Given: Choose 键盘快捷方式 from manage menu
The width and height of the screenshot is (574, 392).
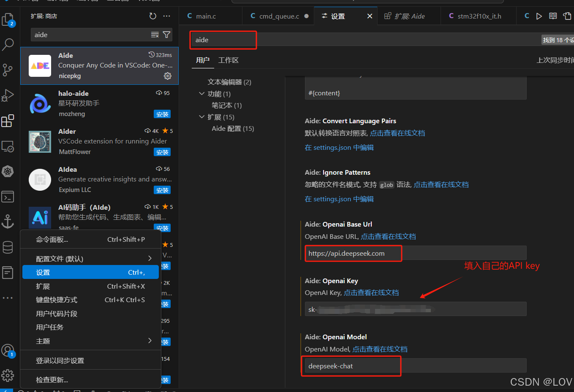Looking at the screenshot, I should (90, 300).
